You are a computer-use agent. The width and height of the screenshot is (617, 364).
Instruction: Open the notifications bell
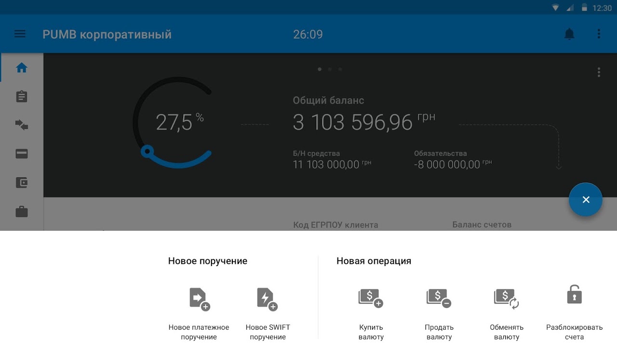[x=569, y=34]
